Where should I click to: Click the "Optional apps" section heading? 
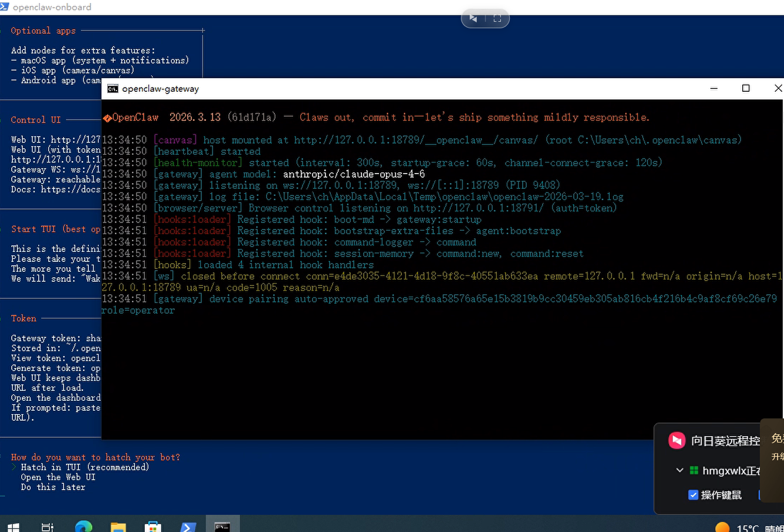click(x=43, y=31)
